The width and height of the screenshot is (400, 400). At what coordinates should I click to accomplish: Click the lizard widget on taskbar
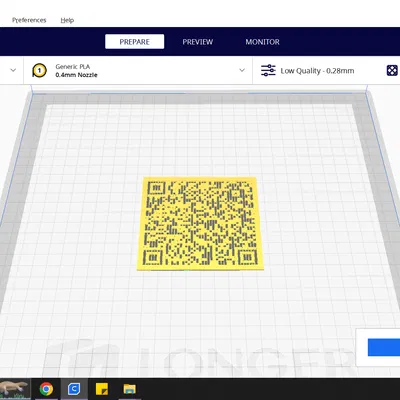[15, 389]
